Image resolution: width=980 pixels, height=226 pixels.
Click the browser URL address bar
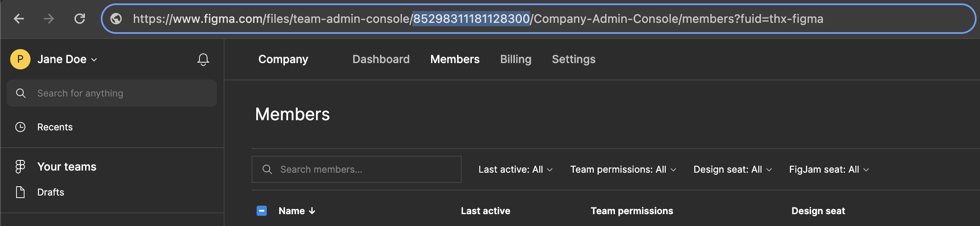click(x=539, y=19)
